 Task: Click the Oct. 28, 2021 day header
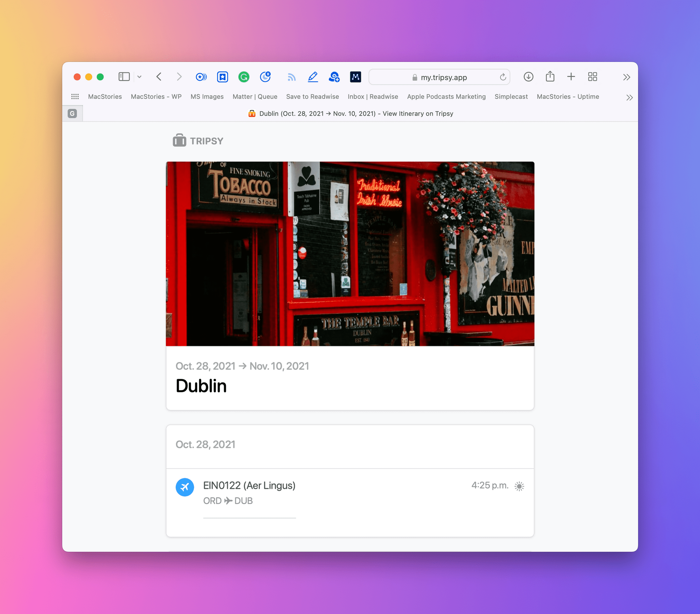point(205,444)
